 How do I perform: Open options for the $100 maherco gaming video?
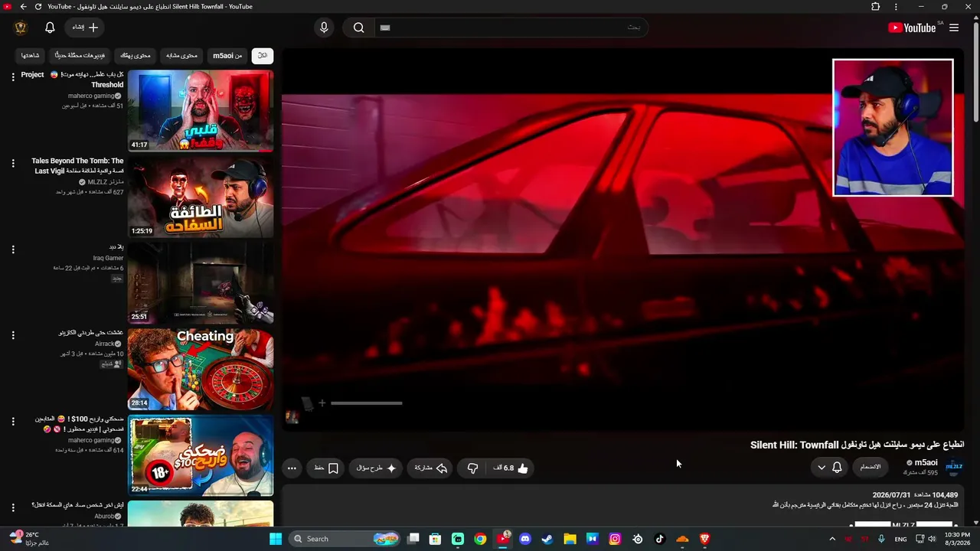tap(13, 422)
